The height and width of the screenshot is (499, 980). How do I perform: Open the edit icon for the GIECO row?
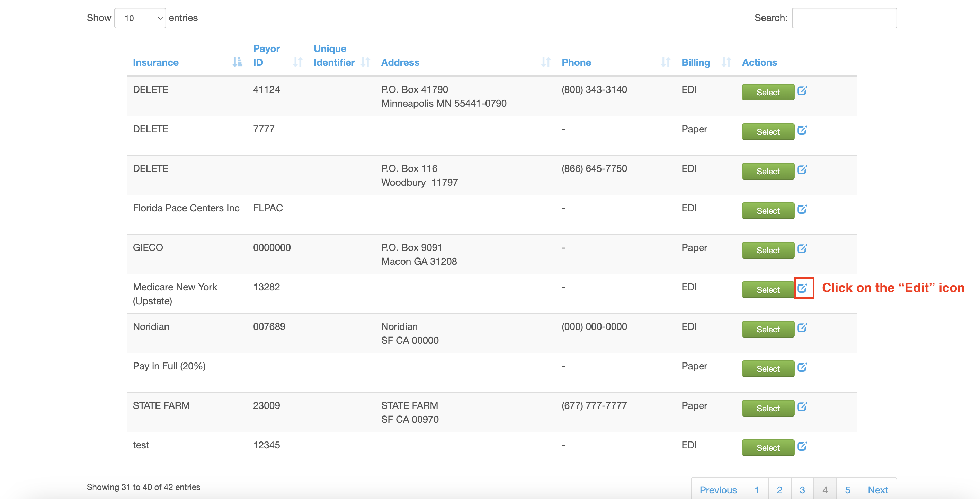(x=802, y=248)
